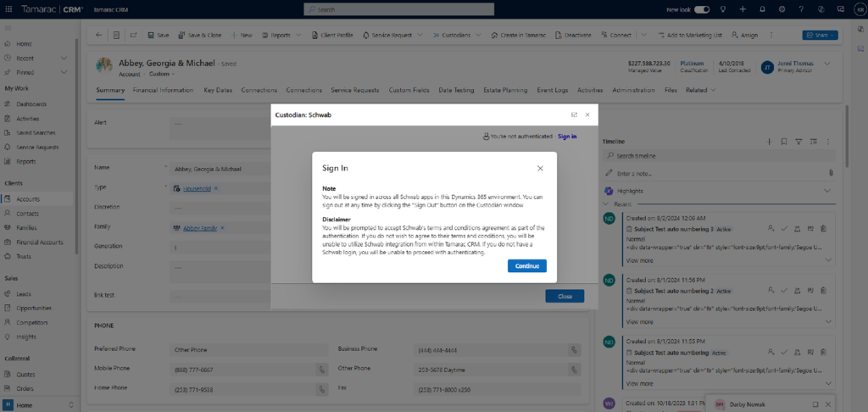Viewport: 868px width, 412px height.
Task: Click the open-record-set form icon
Action: tap(116, 35)
